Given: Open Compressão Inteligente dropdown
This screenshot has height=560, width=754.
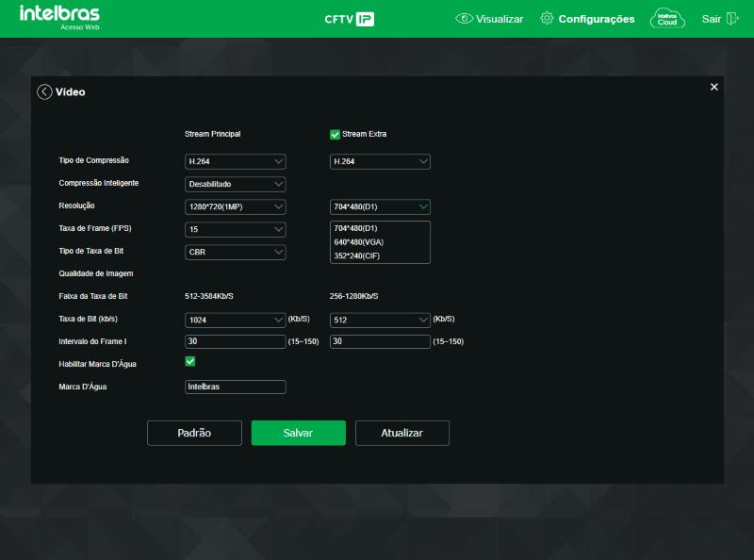Looking at the screenshot, I should pyautogui.click(x=235, y=184).
